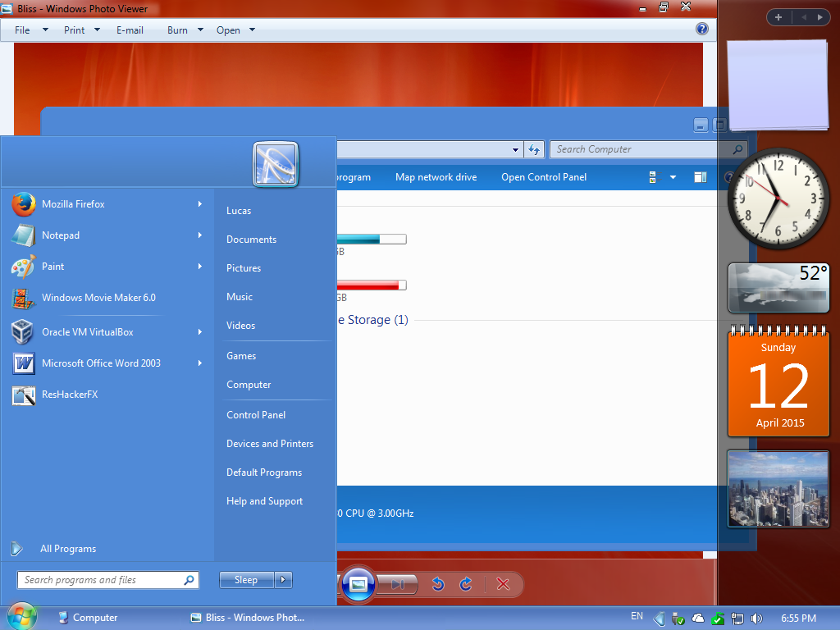Viewport: 840px width, 630px height.
Task: Click the user account picture
Action: pyautogui.click(x=276, y=164)
